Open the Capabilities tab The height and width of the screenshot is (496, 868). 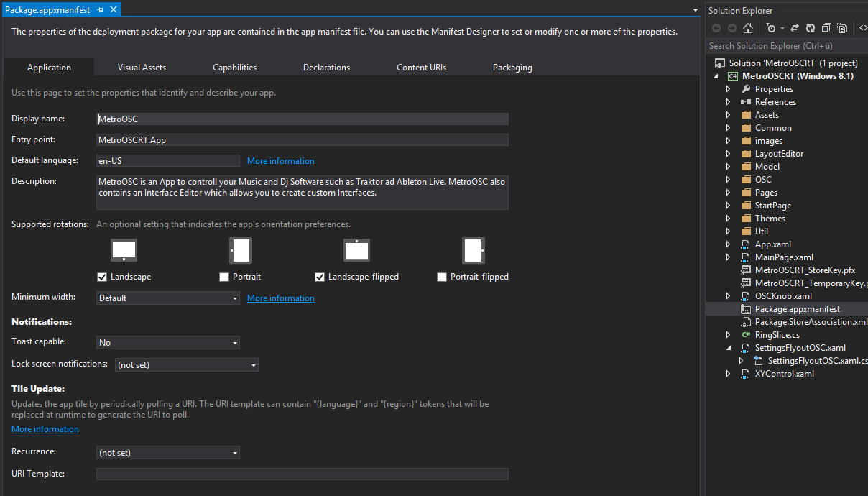(x=234, y=67)
